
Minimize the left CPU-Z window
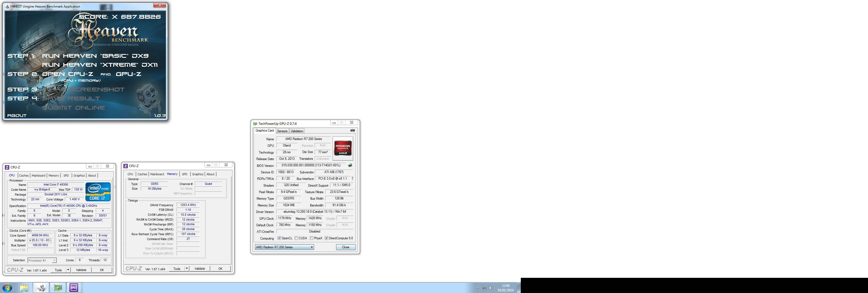pos(90,166)
